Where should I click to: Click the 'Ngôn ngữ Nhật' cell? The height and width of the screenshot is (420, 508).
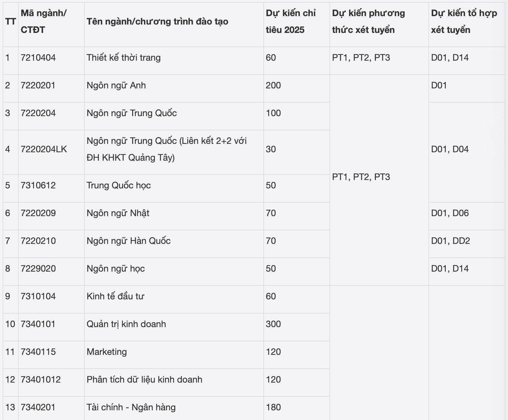(118, 213)
